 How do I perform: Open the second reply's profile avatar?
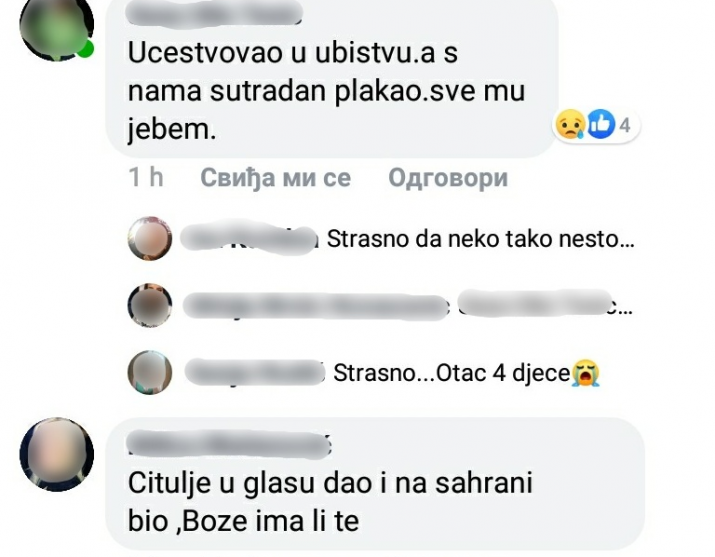(150, 305)
